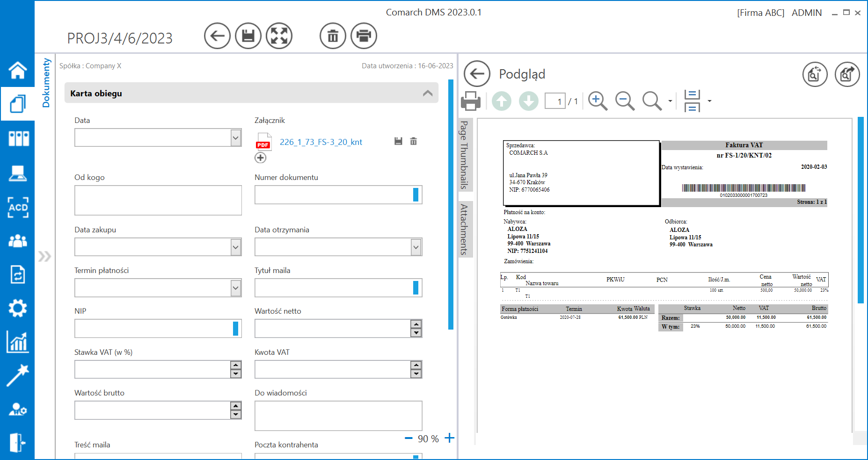This screenshot has width=868, height=460.
Task: Delete the document with the trash icon
Action: tap(333, 36)
